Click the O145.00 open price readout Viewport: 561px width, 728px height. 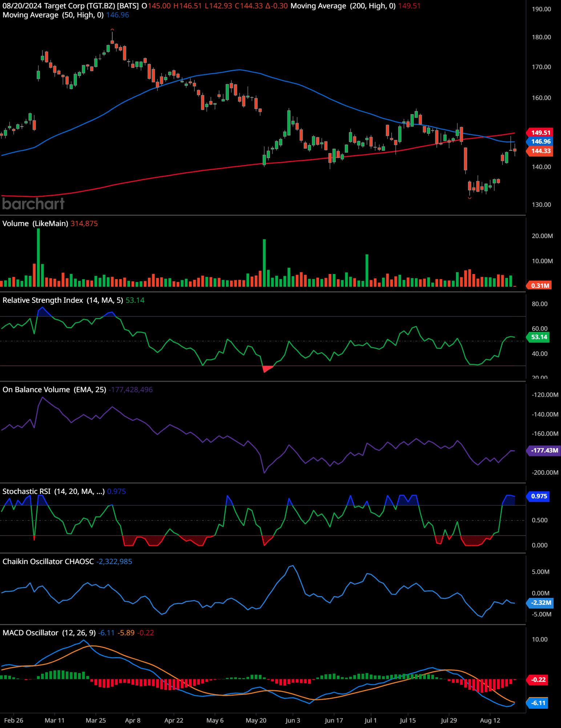pyautogui.click(x=156, y=6)
